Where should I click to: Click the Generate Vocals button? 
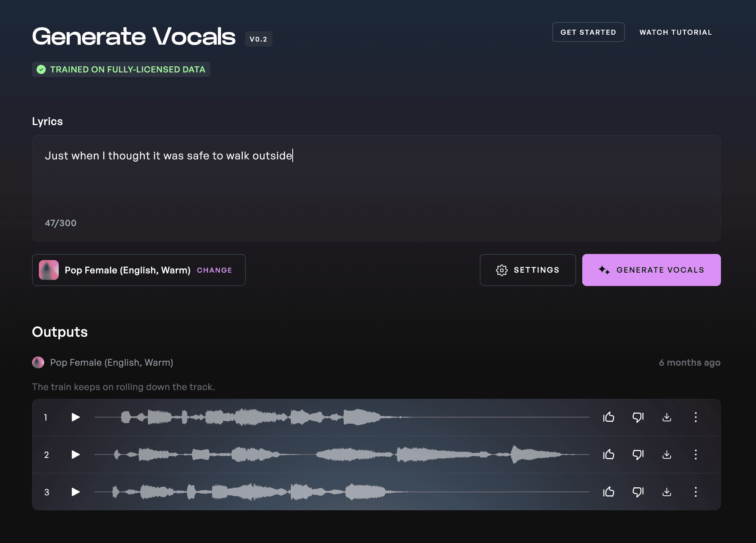[651, 270]
